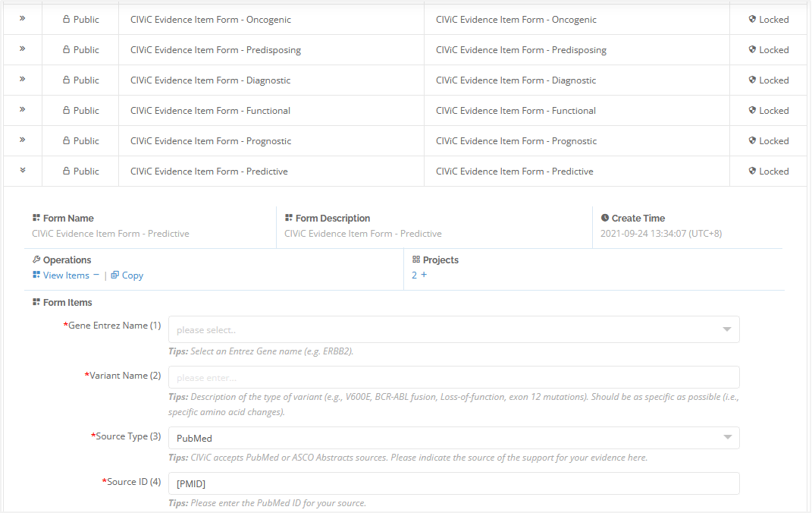Select the Oncogenic form name cell

(x=271, y=19)
